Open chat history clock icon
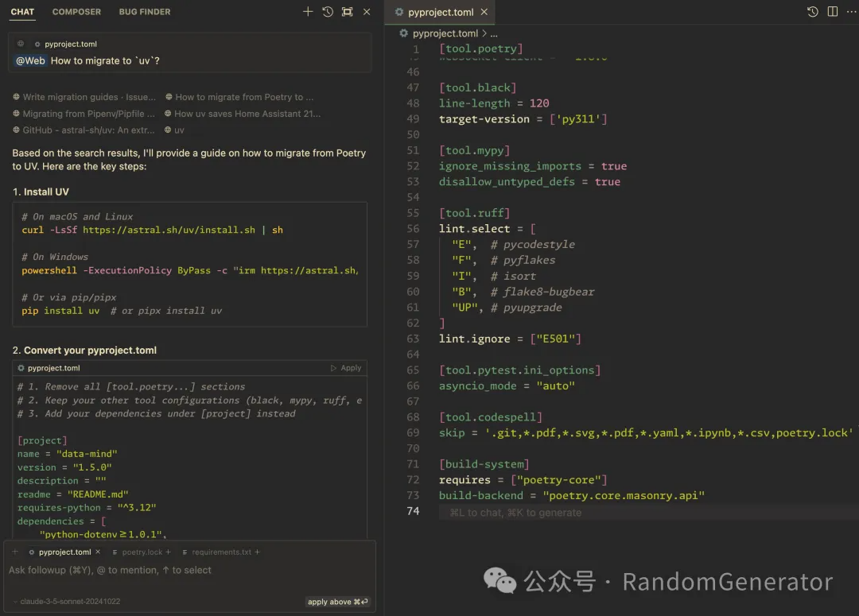This screenshot has width=859, height=616. click(328, 11)
